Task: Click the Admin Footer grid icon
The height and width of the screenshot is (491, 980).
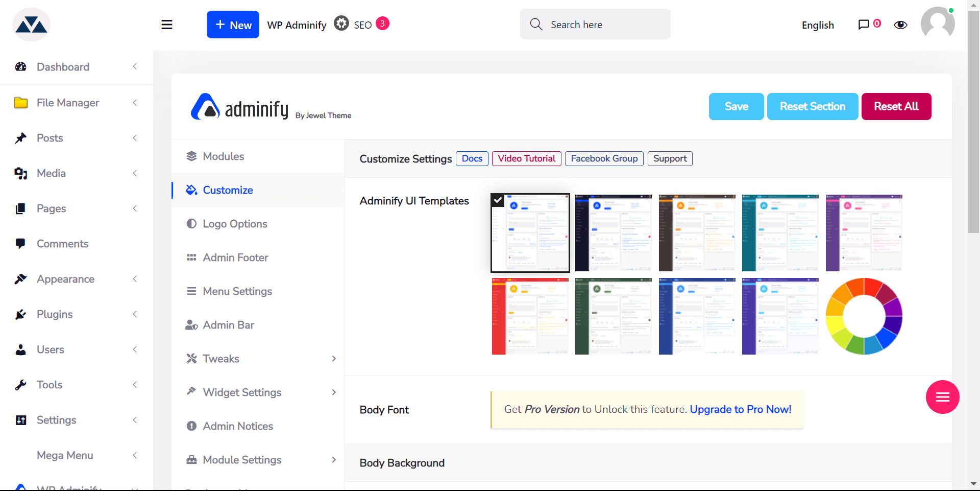Action: pos(191,258)
